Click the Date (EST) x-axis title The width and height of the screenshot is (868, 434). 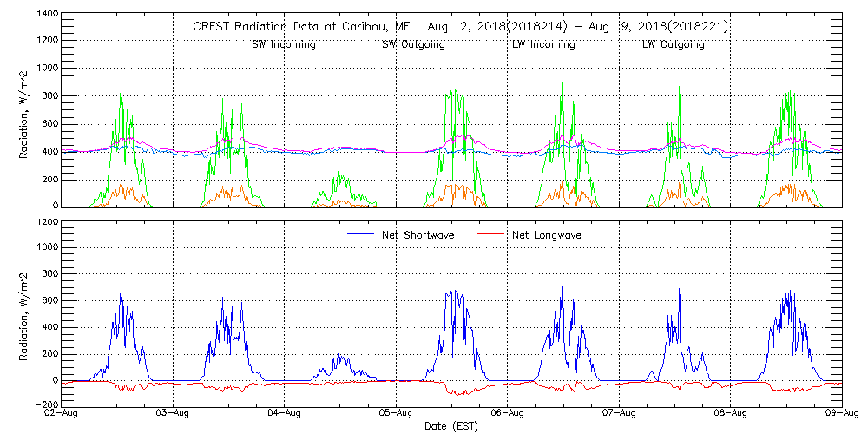pyautogui.click(x=451, y=426)
